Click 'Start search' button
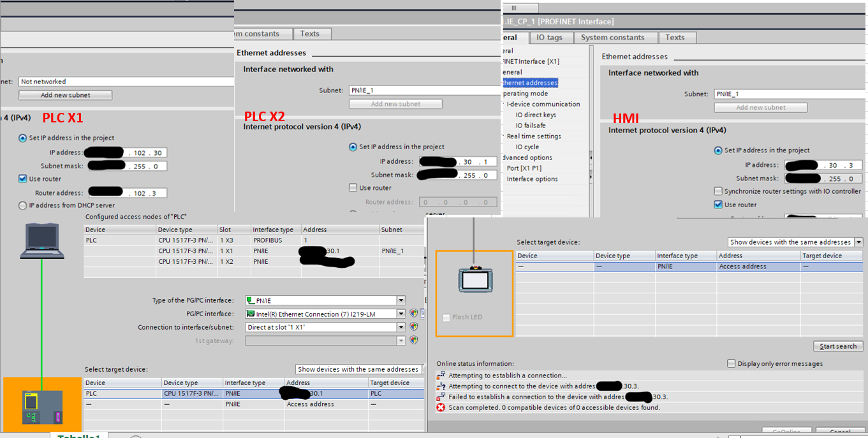Screen dimensions: 868x438 pos(839,346)
